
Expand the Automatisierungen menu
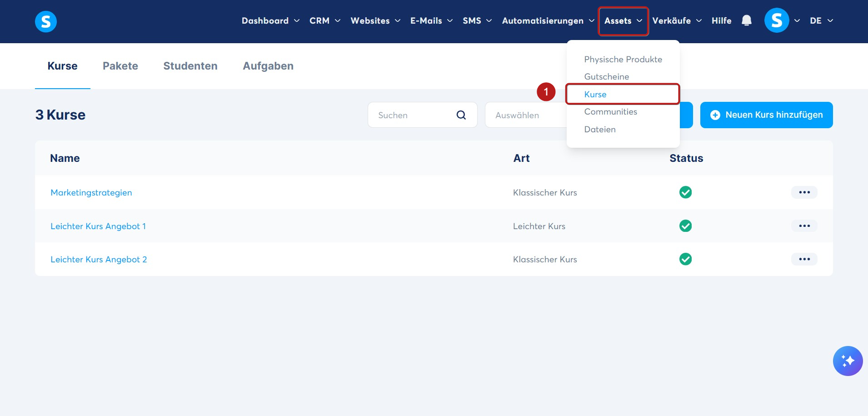click(x=548, y=21)
